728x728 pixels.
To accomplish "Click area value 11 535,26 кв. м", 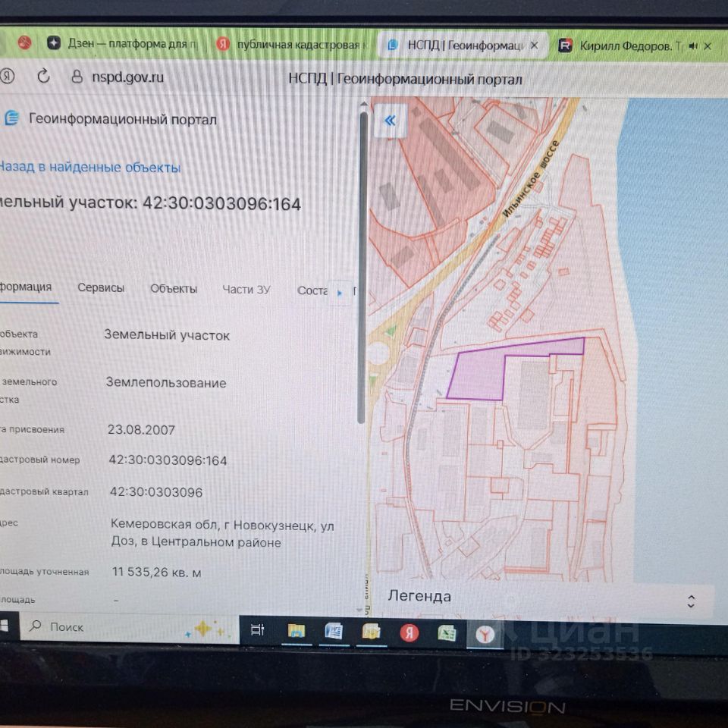I will click(x=156, y=572).
